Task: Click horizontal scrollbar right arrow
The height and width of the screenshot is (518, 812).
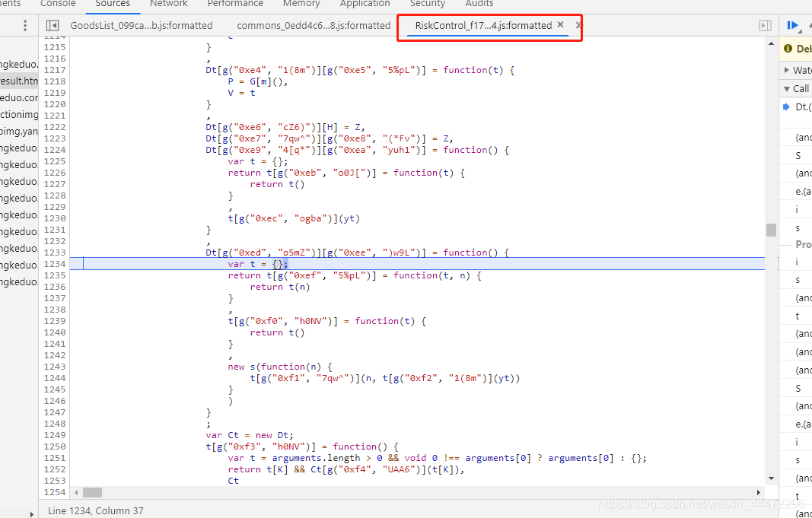Action: tap(759, 492)
